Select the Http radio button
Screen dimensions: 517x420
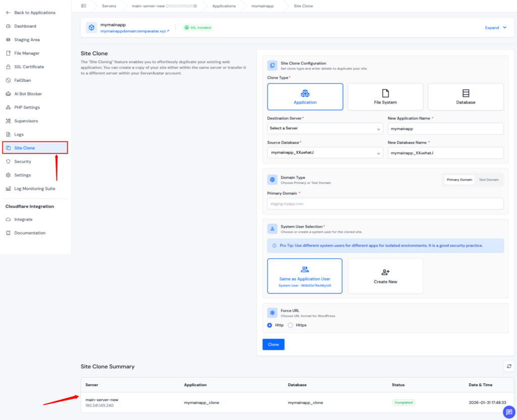click(x=270, y=325)
